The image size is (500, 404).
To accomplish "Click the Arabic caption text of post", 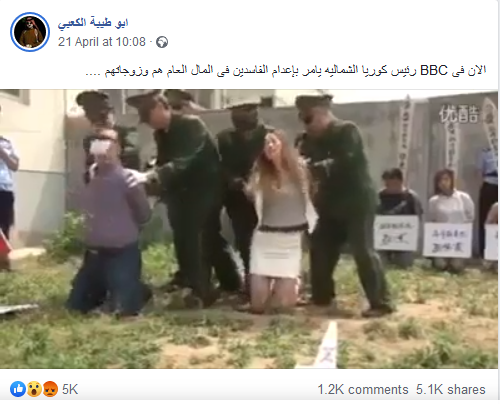I will pyautogui.click(x=285, y=71).
